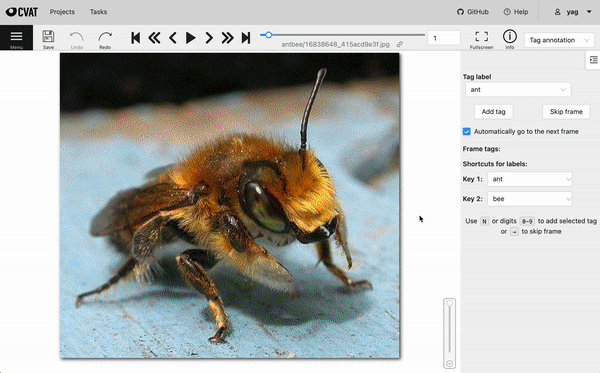Open the Key 1 label dropdown
The height and width of the screenshot is (373, 600).
[x=530, y=179]
